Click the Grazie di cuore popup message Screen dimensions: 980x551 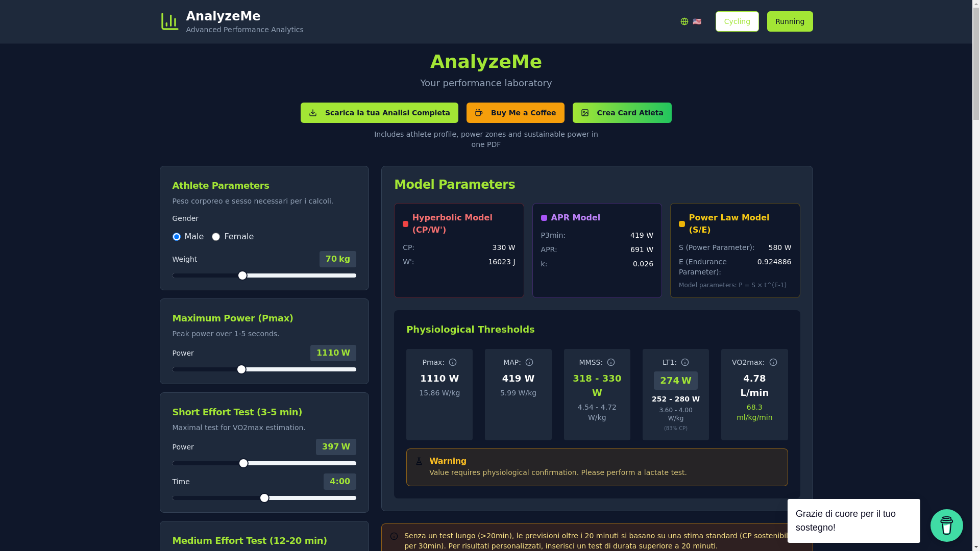coord(853,521)
